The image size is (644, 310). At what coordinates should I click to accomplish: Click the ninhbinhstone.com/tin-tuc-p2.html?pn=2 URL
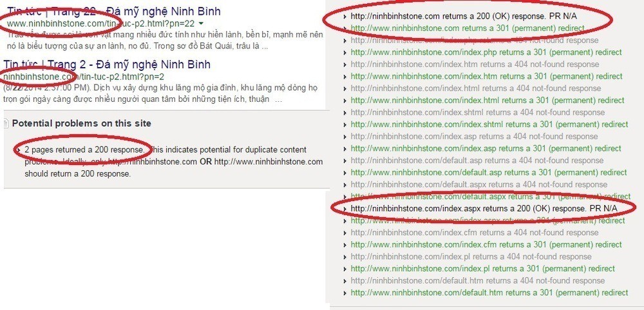click(84, 77)
